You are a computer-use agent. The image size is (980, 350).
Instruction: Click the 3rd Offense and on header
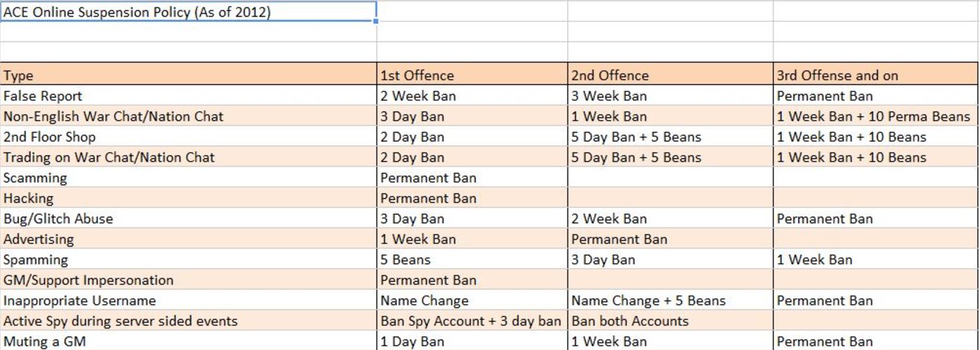pyautogui.click(x=876, y=75)
